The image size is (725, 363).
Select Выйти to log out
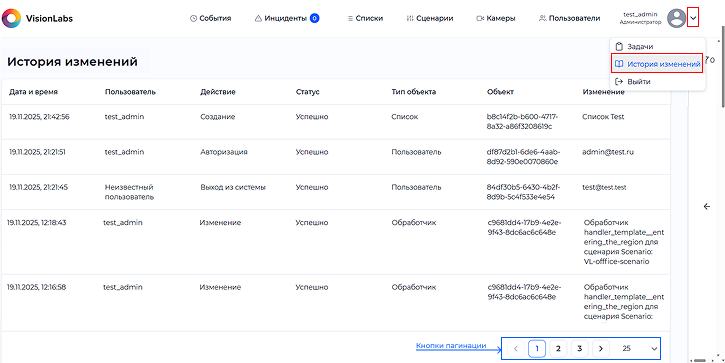click(x=639, y=81)
